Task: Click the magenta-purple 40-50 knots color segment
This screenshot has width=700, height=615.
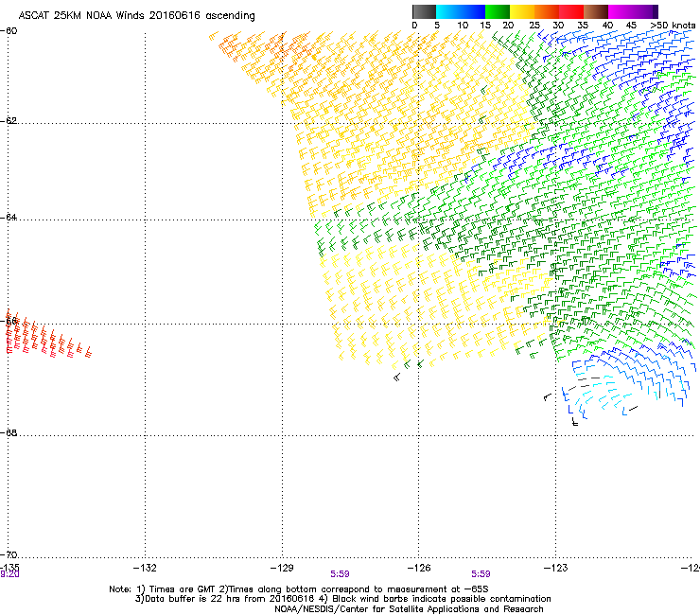Action: (x=633, y=11)
